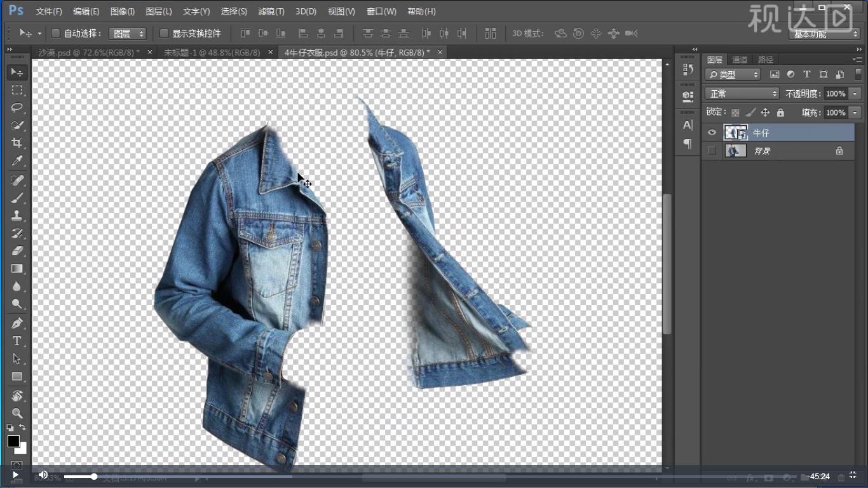Open the 滤镜(T) menu
The width and height of the screenshot is (868, 488).
pos(271,11)
